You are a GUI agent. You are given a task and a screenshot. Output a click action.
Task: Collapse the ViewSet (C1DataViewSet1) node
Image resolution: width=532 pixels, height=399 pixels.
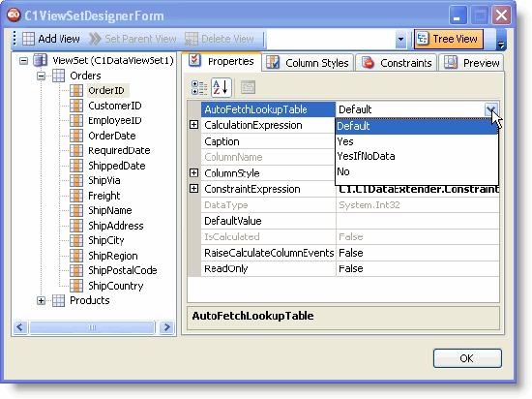23,61
